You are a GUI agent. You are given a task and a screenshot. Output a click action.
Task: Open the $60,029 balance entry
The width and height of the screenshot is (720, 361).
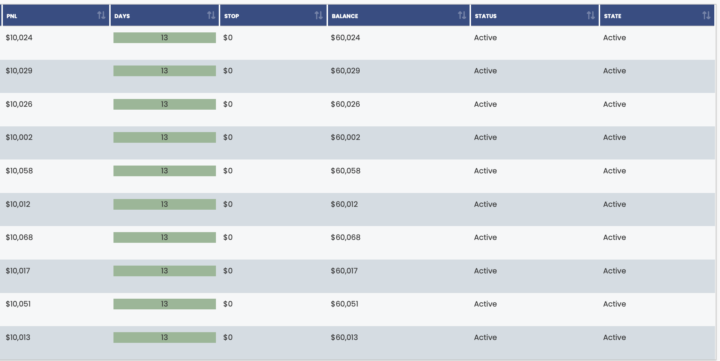[x=345, y=71]
